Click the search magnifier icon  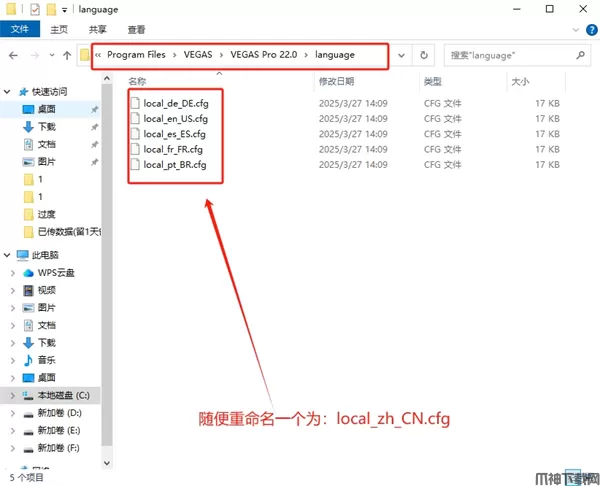(581, 55)
